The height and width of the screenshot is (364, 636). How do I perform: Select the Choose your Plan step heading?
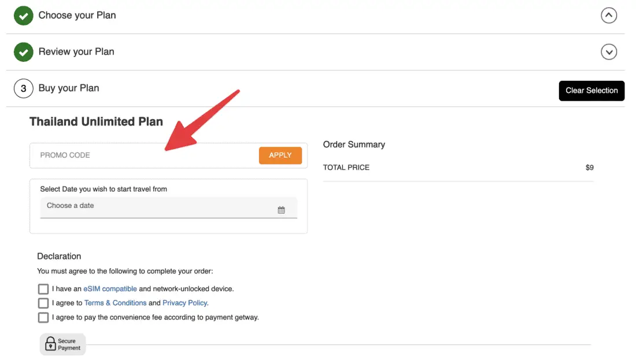pyautogui.click(x=77, y=16)
